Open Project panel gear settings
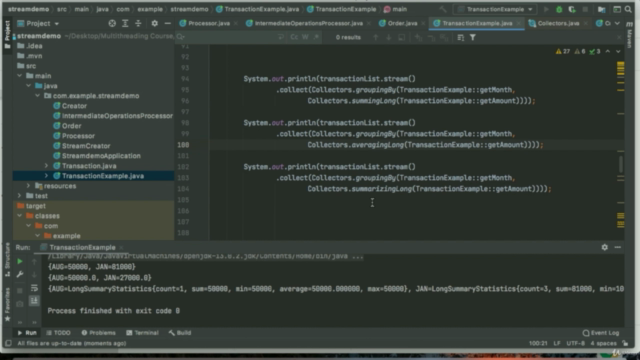640x360 pixels. coord(154,23)
